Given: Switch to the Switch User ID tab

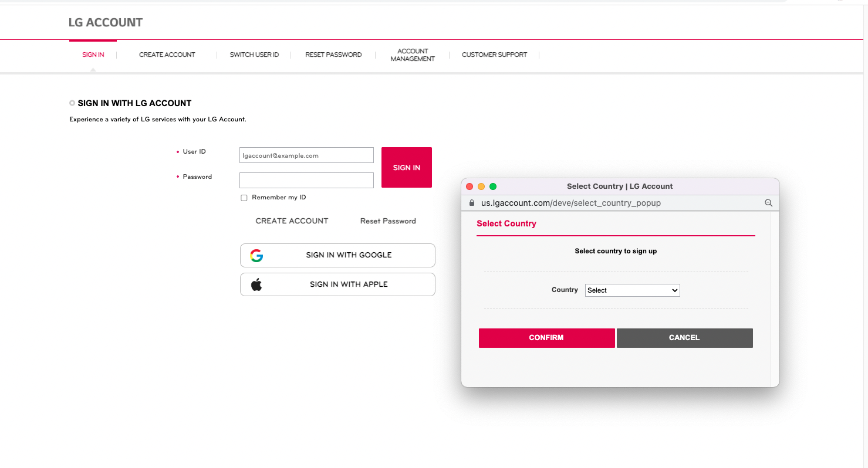Looking at the screenshot, I should pyautogui.click(x=254, y=55).
